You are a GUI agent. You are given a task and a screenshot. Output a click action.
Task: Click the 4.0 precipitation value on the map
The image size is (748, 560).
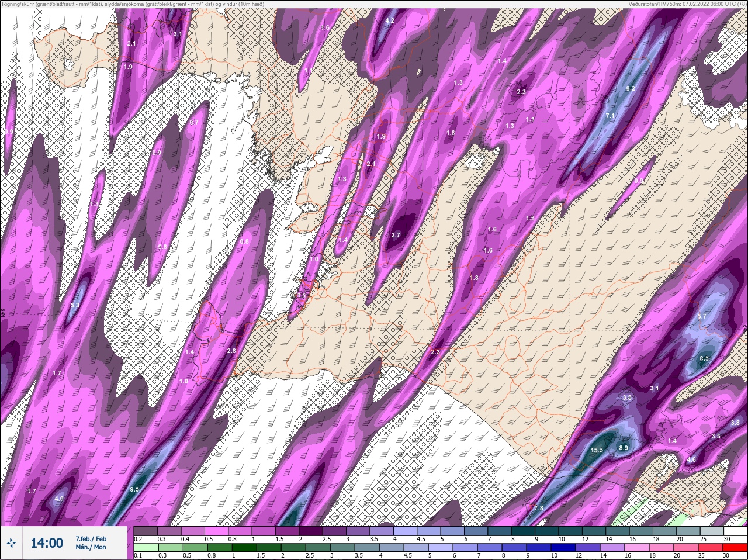[58, 499]
